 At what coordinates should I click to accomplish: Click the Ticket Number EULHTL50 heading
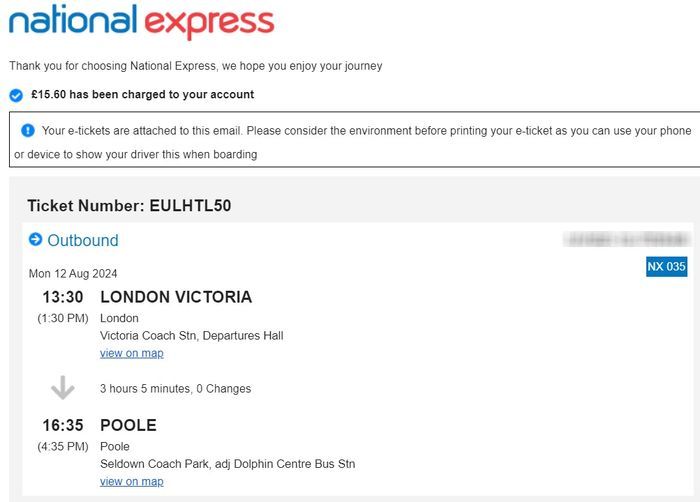pos(129,206)
